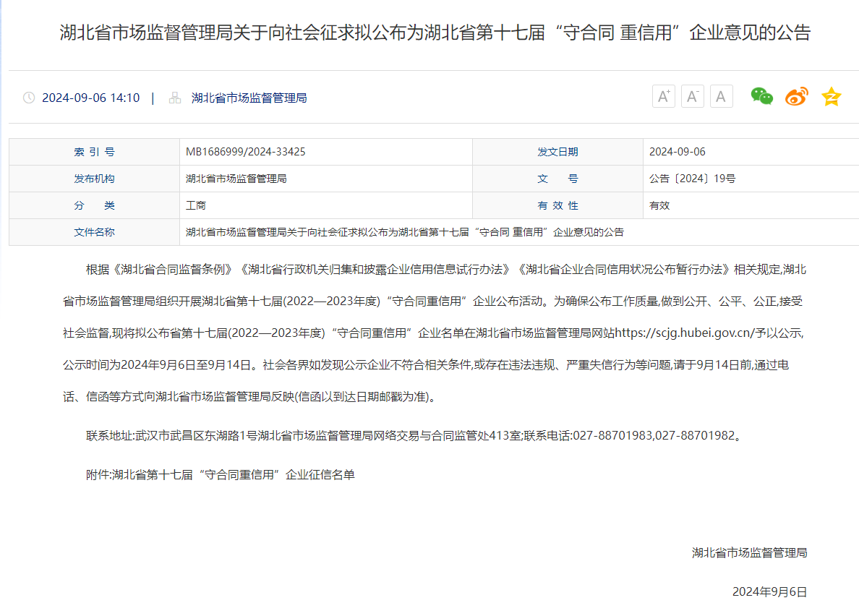Select index number MB1686999/2024-33425
The height and width of the screenshot is (616, 859).
pyautogui.click(x=245, y=152)
